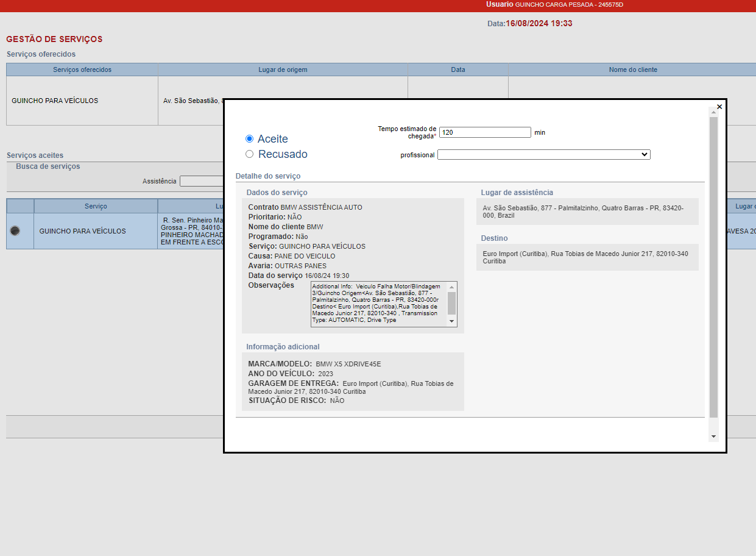Select the accepted service row radio button

tap(15, 231)
